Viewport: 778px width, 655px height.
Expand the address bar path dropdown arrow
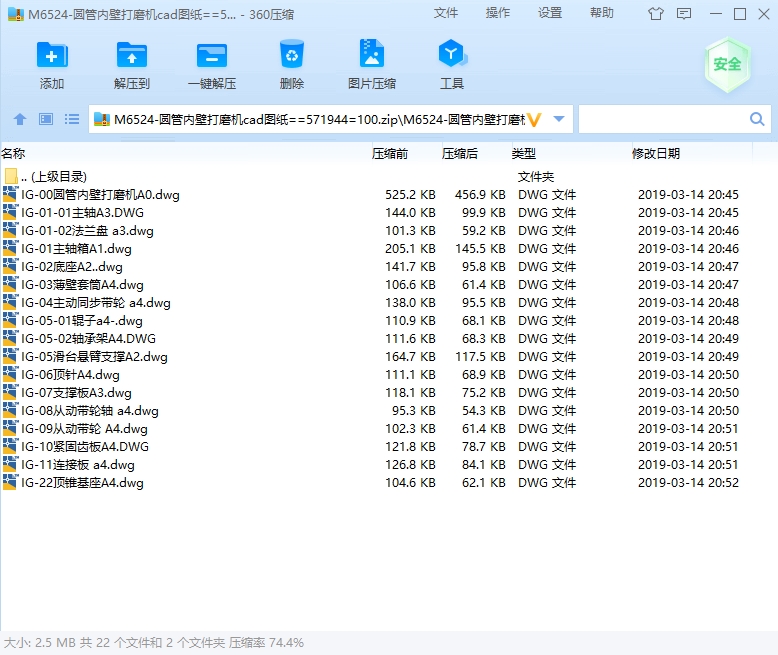(559, 119)
